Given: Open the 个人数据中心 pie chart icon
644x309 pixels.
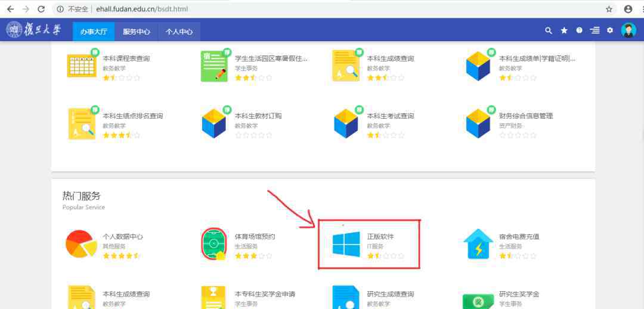Looking at the screenshot, I should click(x=81, y=245).
